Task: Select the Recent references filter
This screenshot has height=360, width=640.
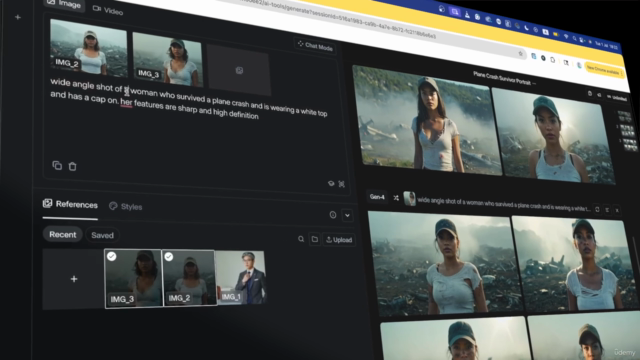Action: click(x=62, y=234)
